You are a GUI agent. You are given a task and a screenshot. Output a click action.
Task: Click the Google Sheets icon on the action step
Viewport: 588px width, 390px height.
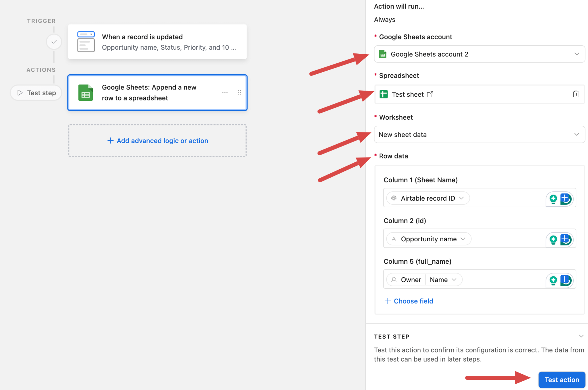[x=85, y=92]
